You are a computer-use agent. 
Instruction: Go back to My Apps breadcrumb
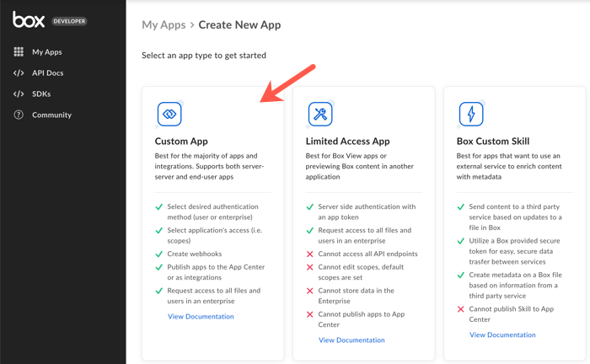tap(164, 24)
